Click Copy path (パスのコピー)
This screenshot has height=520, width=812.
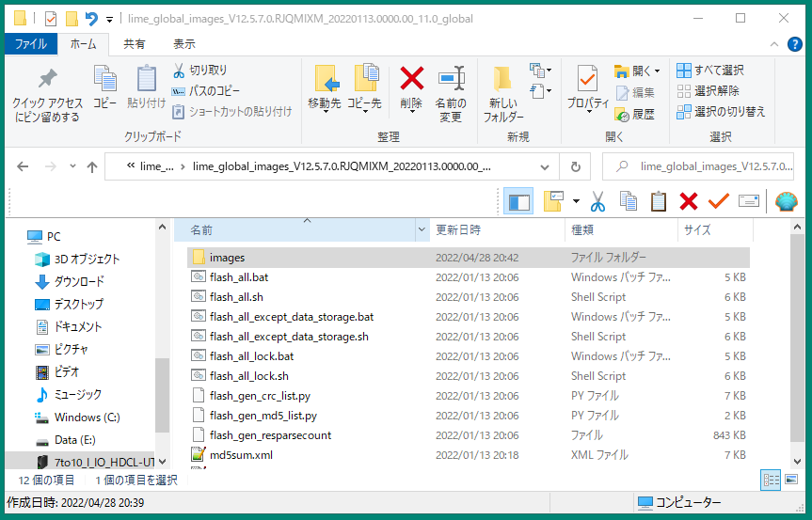pos(206,91)
